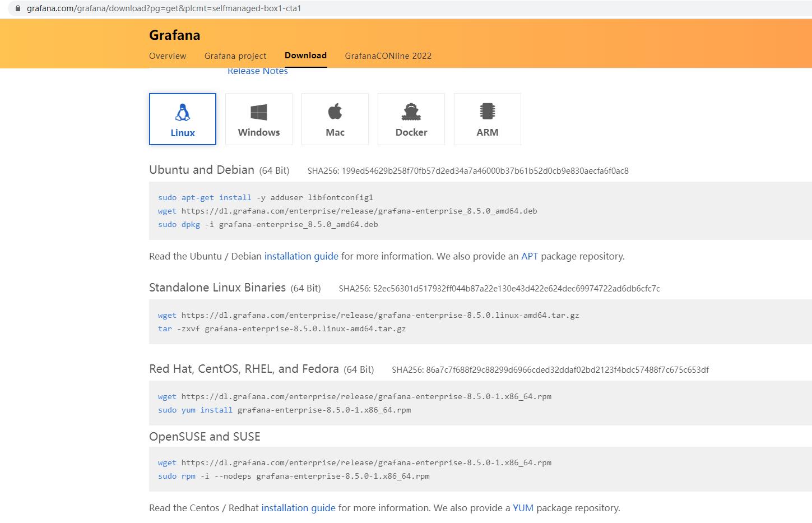Open Centos/Redhat installation guide link
This screenshot has width=812, height=523.
[298, 508]
